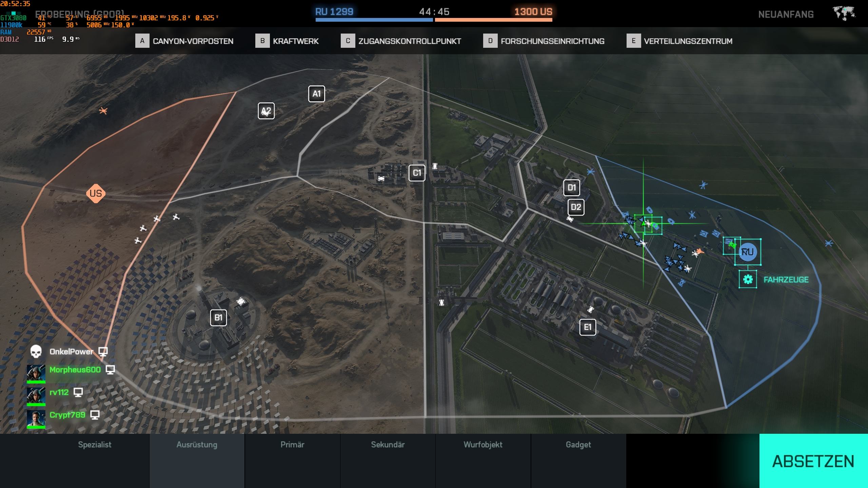Select the A1 capture point marker
The image size is (868, 488).
pos(316,94)
